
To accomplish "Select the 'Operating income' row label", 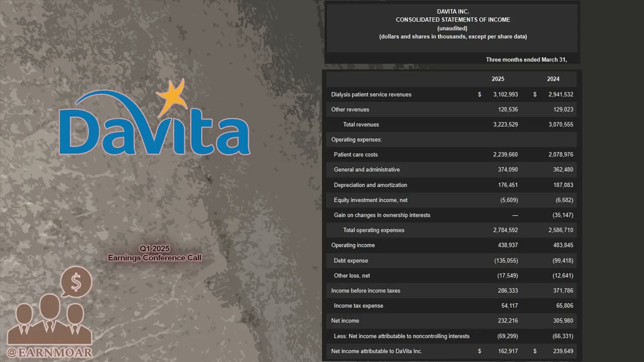I will pyautogui.click(x=353, y=245).
